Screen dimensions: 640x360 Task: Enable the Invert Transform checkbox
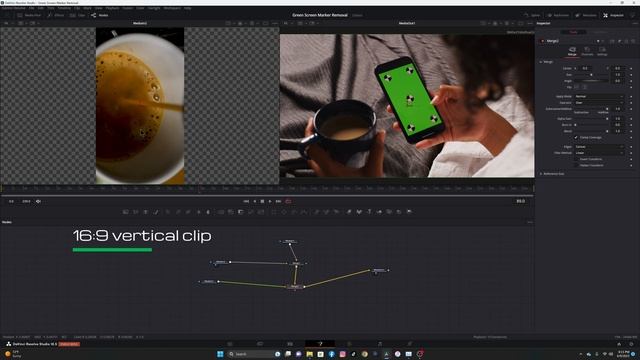tap(576, 159)
